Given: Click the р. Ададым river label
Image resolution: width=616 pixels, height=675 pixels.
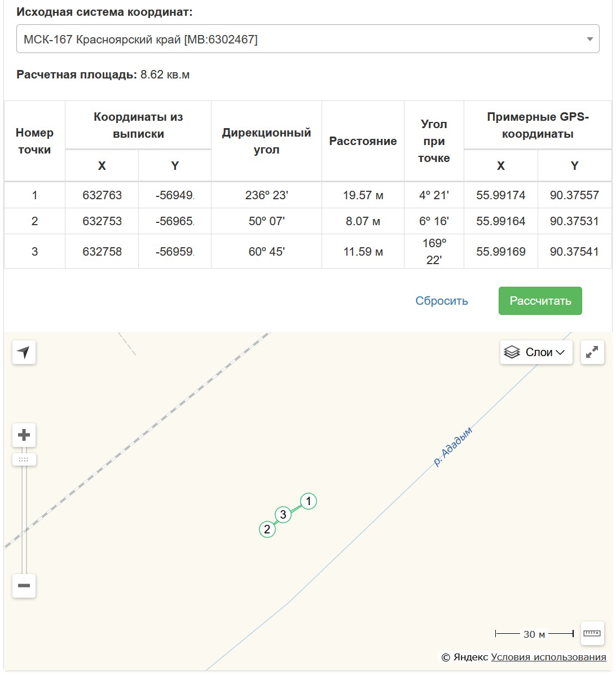Looking at the screenshot, I should click(x=452, y=446).
